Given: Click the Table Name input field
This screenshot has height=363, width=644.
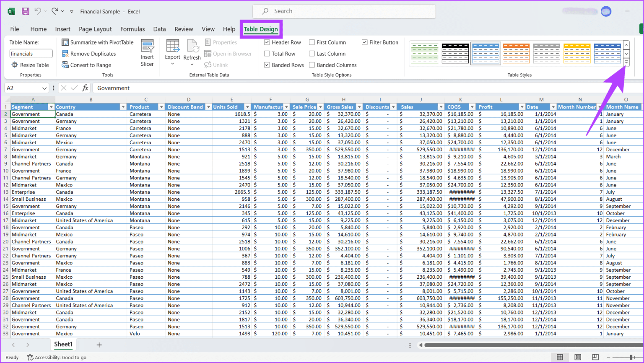Looking at the screenshot, I should tap(31, 54).
